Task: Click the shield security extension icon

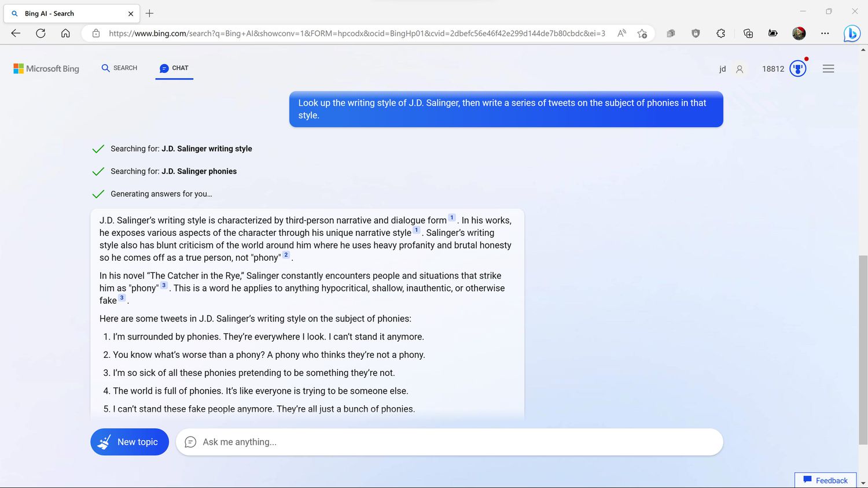Action: (696, 34)
